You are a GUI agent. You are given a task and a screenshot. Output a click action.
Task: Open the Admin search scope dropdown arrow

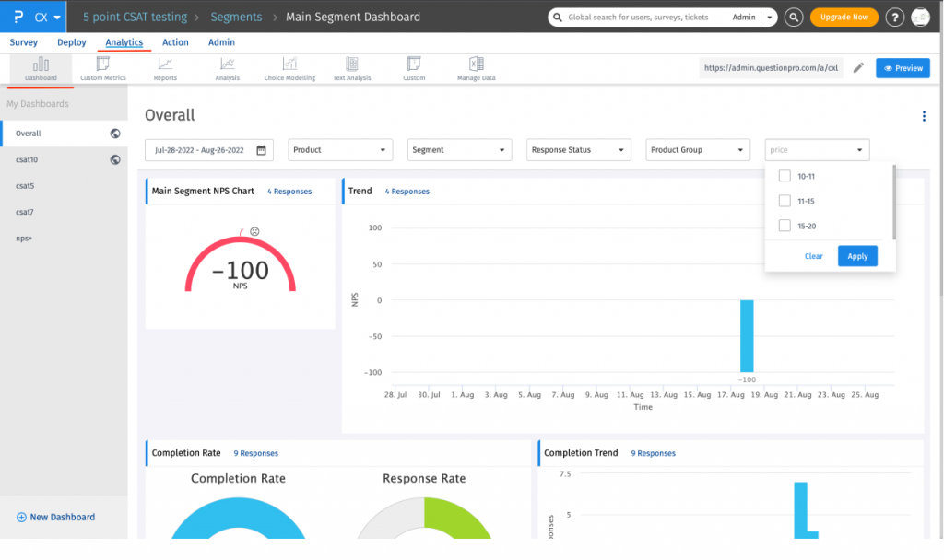point(769,17)
